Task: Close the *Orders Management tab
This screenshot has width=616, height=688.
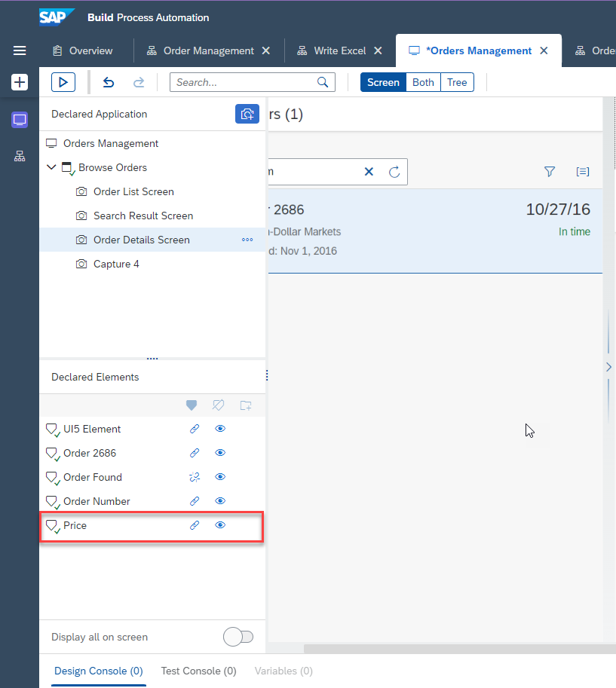Action: pos(544,51)
